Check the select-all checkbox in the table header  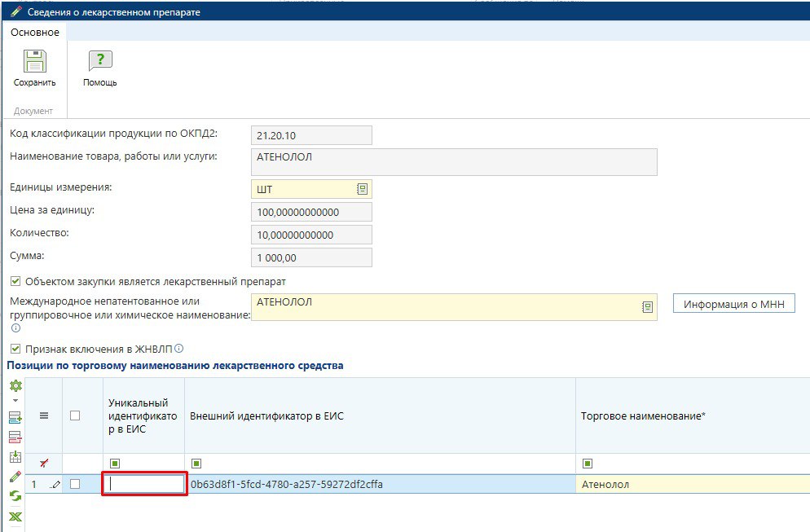pyautogui.click(x=75, y=415)
